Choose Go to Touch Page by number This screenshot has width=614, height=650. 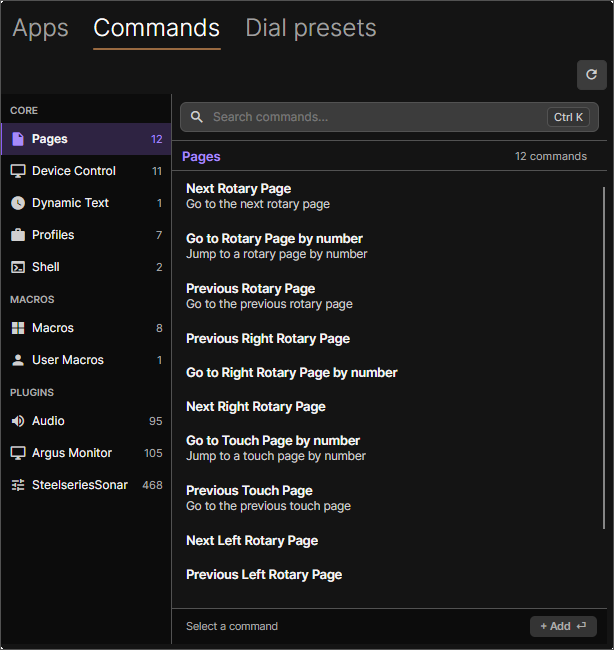click(x=388, y=448)
